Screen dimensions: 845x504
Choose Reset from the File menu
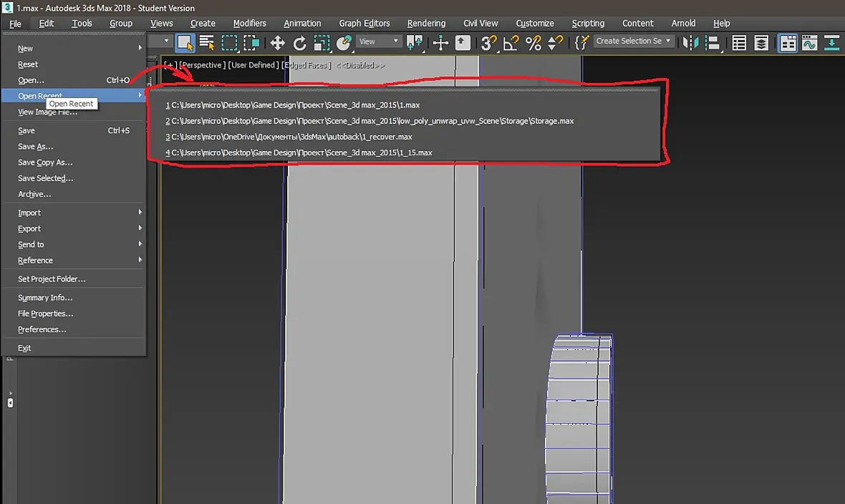point(74,64)
